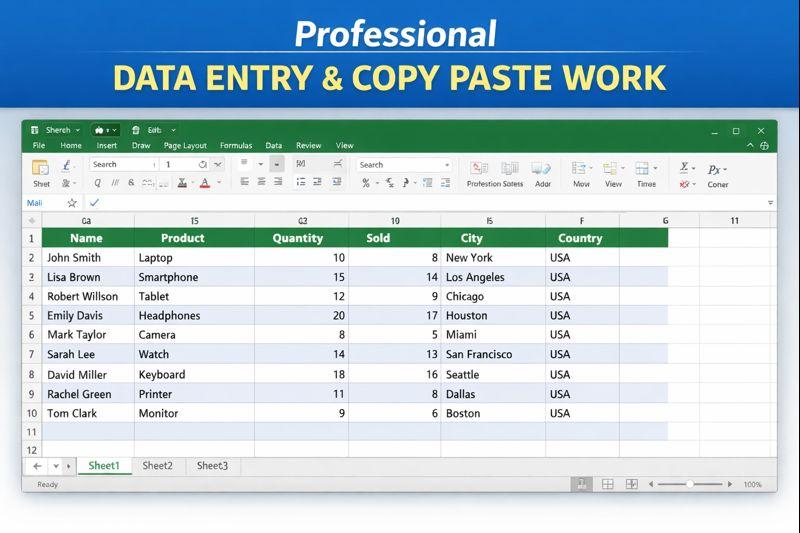Expand the formula bar chevron
The height and width of the screenshot is (533, 800).
[x=770, y=203]
